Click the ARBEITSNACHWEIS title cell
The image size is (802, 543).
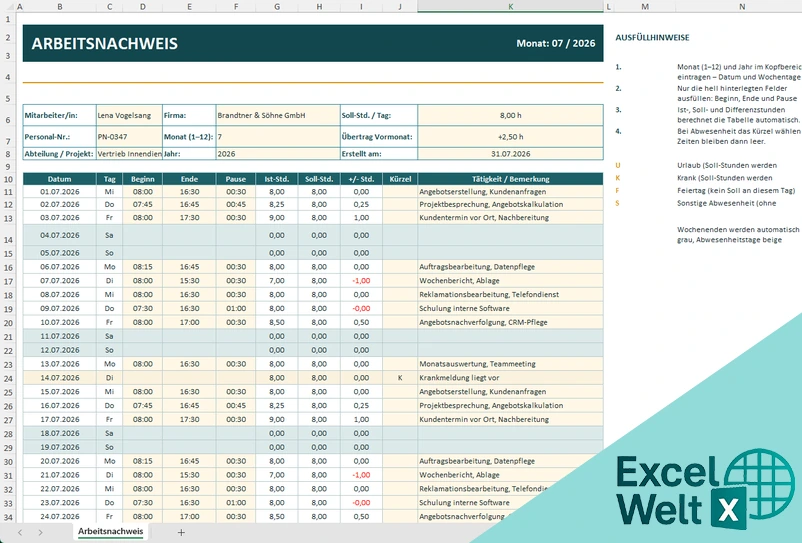coord(104,43)
